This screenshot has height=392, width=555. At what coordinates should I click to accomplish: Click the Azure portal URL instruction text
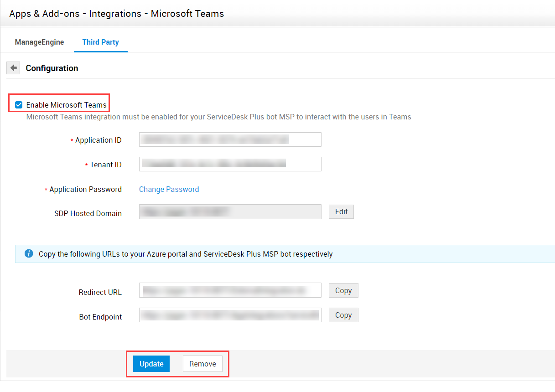186,254
